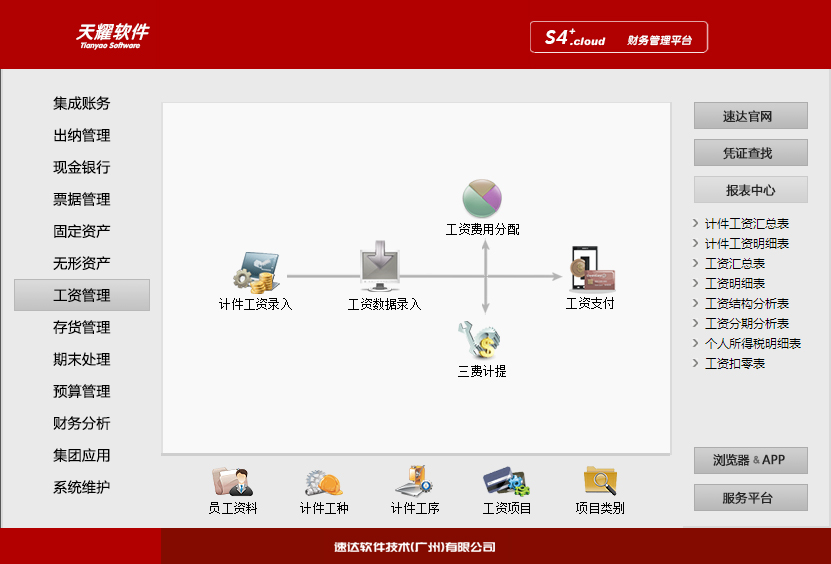831x564 pixels.
Task: Open the 工资费用分配 pie chart icon
Action: point(482,198)
